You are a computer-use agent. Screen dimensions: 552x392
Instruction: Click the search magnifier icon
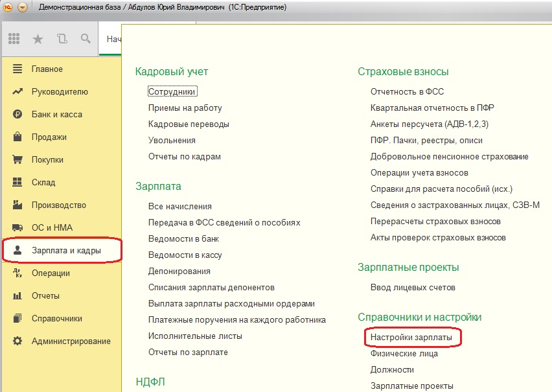86,38
